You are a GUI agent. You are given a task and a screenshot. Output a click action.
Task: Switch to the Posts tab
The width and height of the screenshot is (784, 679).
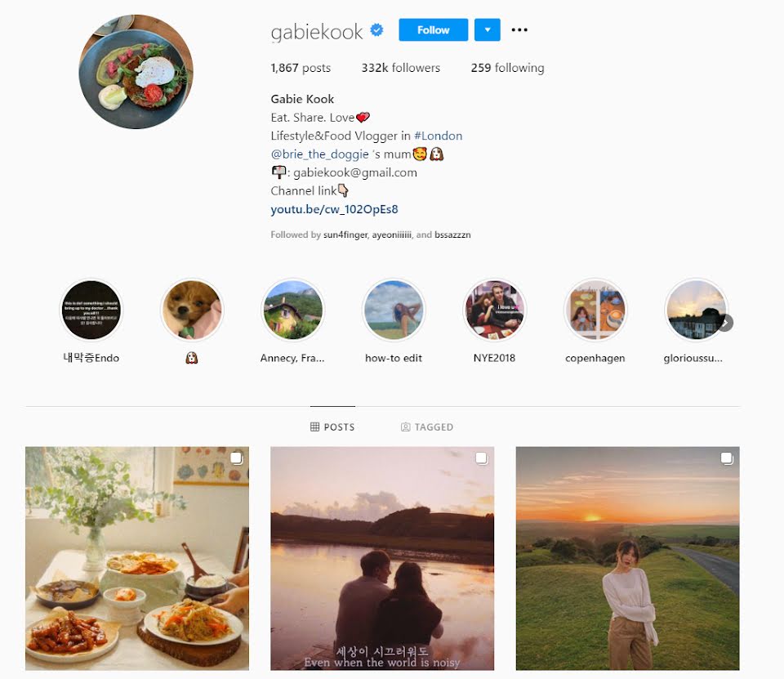click(x=332, y=427)
